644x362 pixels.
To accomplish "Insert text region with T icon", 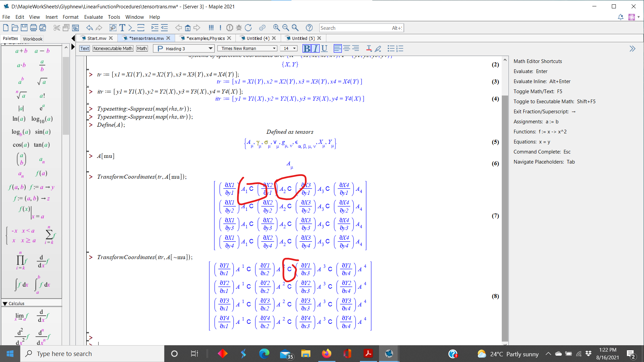I will [122, 28].
